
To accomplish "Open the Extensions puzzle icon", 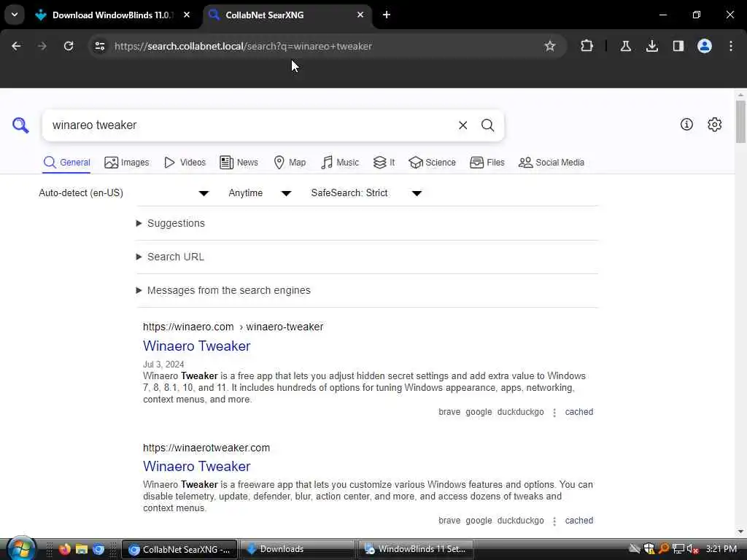I will pos(587,46).
